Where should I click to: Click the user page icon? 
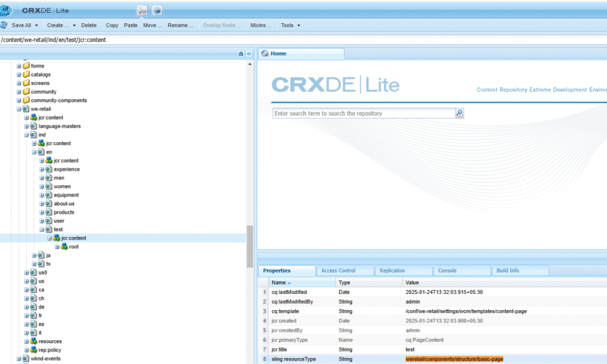pyautogui.click(x=49, y=221)
